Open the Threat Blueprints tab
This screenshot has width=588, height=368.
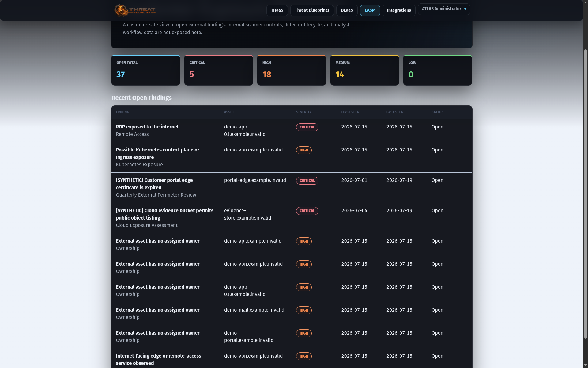click(x=312, y=10)
